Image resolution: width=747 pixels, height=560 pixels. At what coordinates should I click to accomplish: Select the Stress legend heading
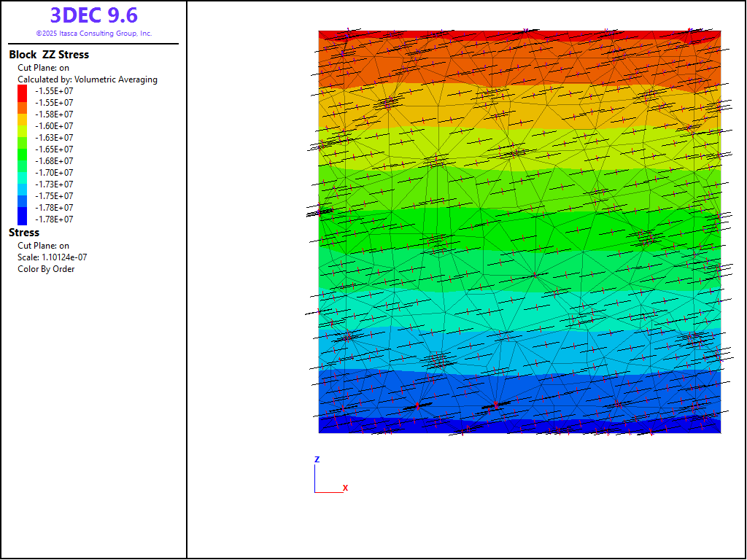[24, 233]
